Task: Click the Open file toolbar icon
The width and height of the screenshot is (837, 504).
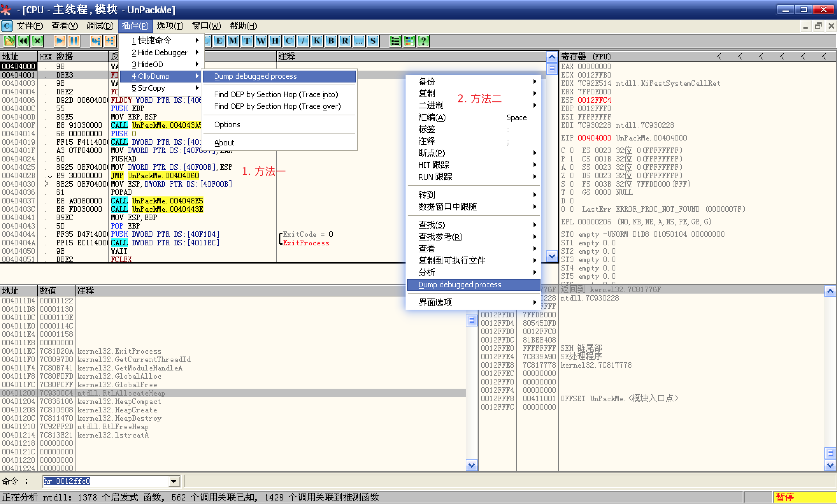Action: [x=9, y=41]
